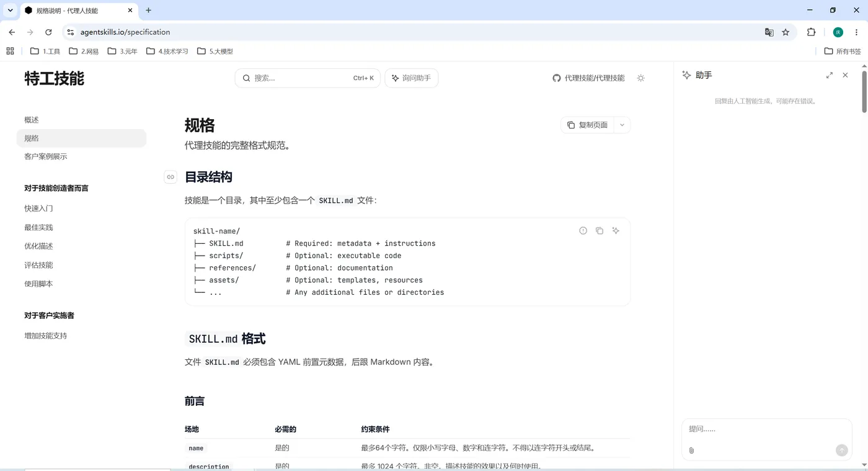The height and width of the screenshot is (471, 868).
Task: Open 客户案例展示 in sidebar
Action: [46, 156]
